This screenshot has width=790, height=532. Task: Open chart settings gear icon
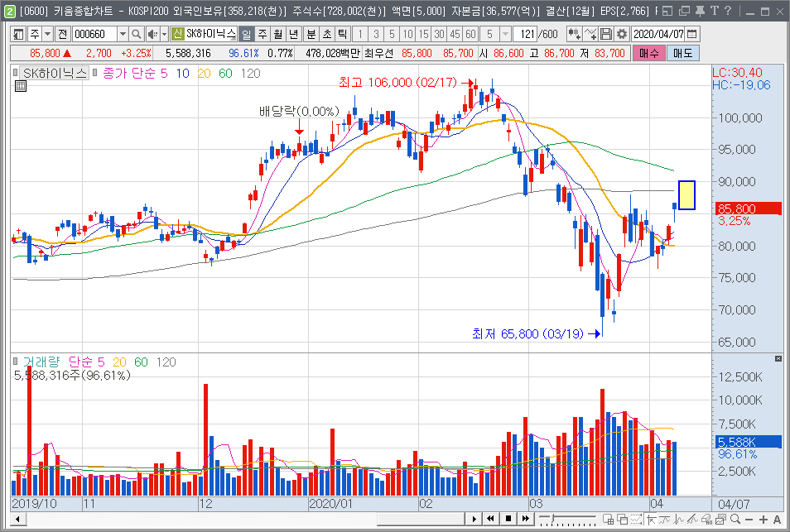point(622,34)
